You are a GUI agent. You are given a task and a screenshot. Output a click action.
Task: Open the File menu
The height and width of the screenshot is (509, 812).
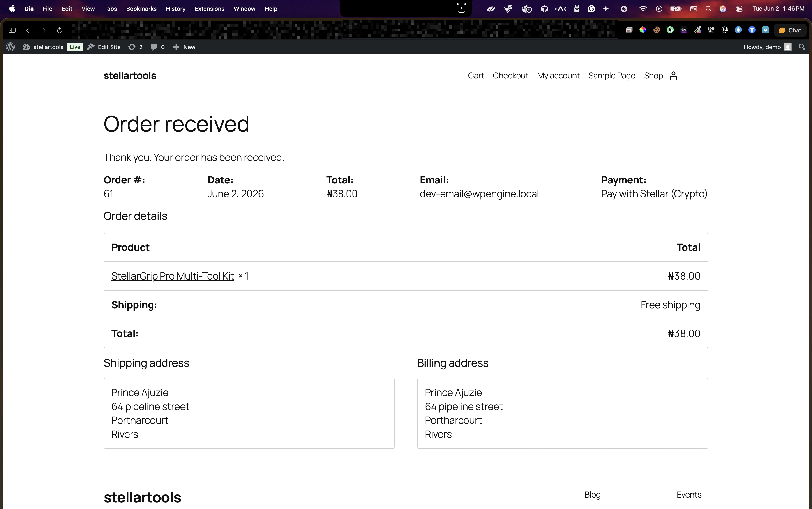pyautogui.click(x=48, y=9)
